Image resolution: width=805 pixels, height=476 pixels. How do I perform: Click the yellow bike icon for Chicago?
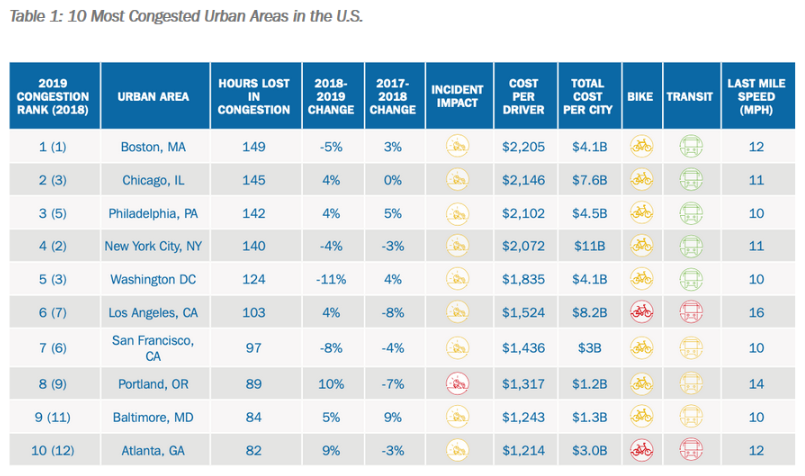pos(640,180)
